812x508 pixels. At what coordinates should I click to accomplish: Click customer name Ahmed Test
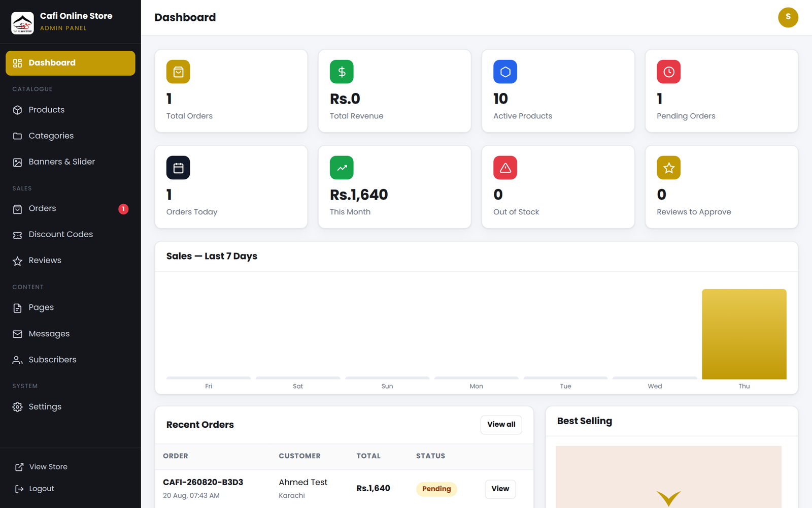click(303, 482)
